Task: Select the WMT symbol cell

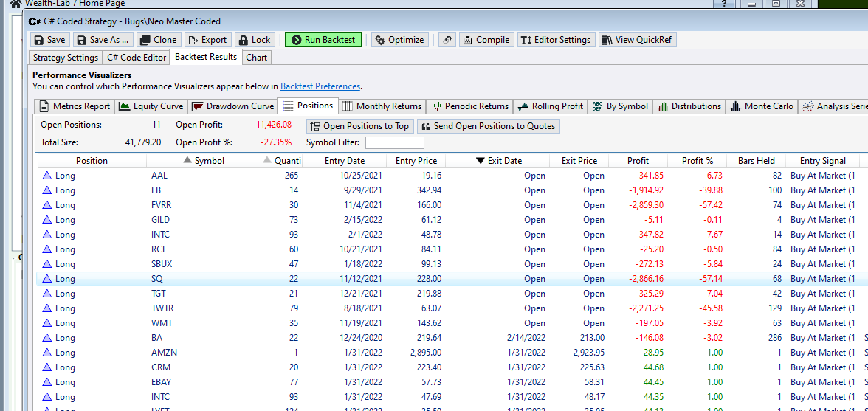Action: tap(160, 323)
